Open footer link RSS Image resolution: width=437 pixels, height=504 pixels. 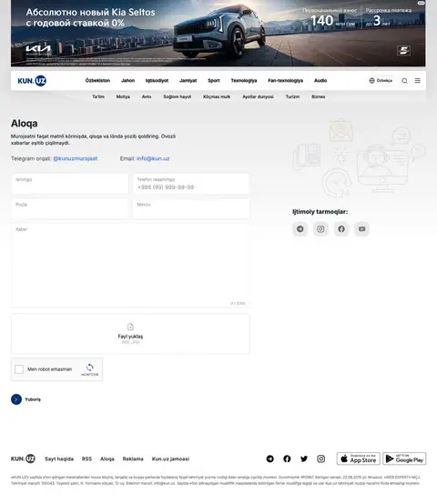(x=86, y=459)
